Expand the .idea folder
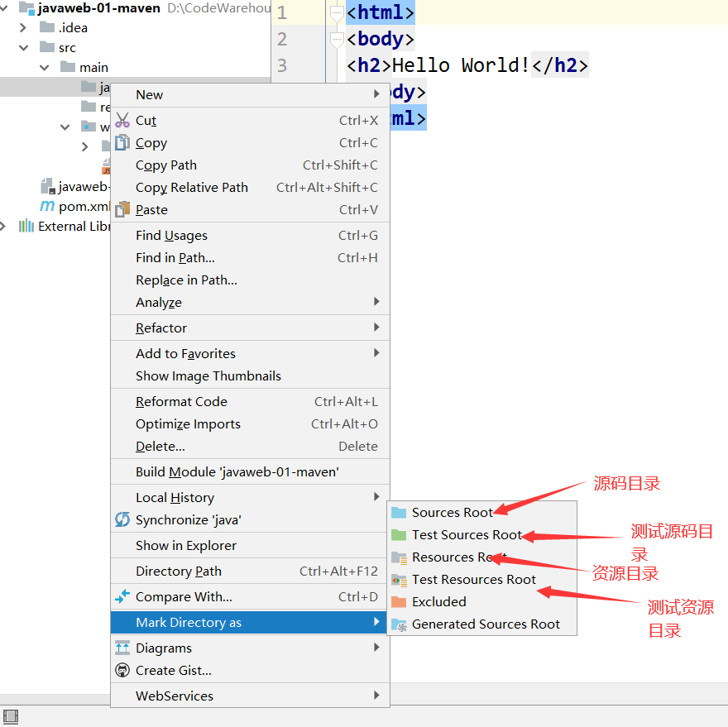Screen dimensions: 728x727 click(x=23, y=28)
